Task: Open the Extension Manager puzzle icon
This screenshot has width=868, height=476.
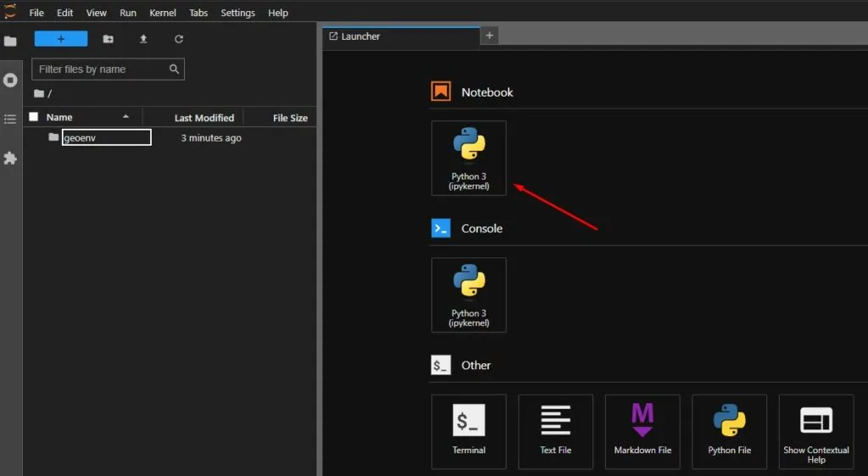Action: click(10, 158)
